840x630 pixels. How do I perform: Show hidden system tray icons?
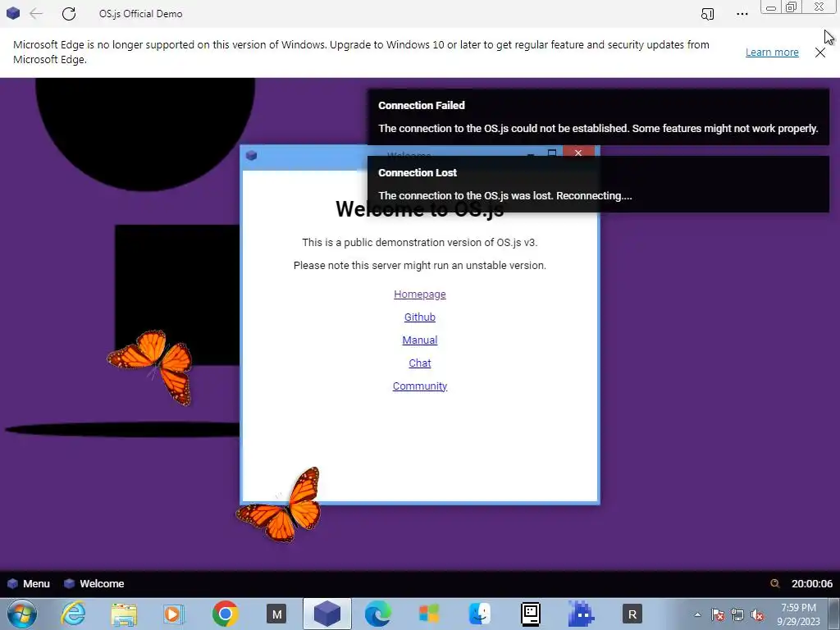coord(697,614)
